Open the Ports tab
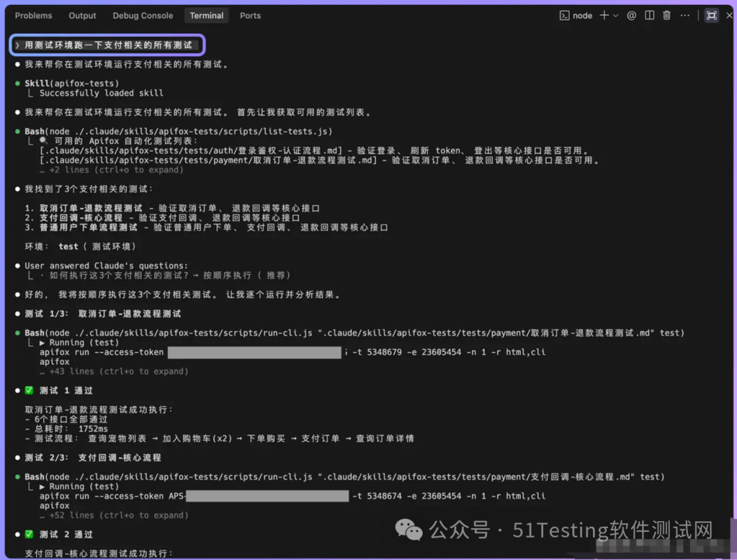The image size is (737, 560). point(250,16)
